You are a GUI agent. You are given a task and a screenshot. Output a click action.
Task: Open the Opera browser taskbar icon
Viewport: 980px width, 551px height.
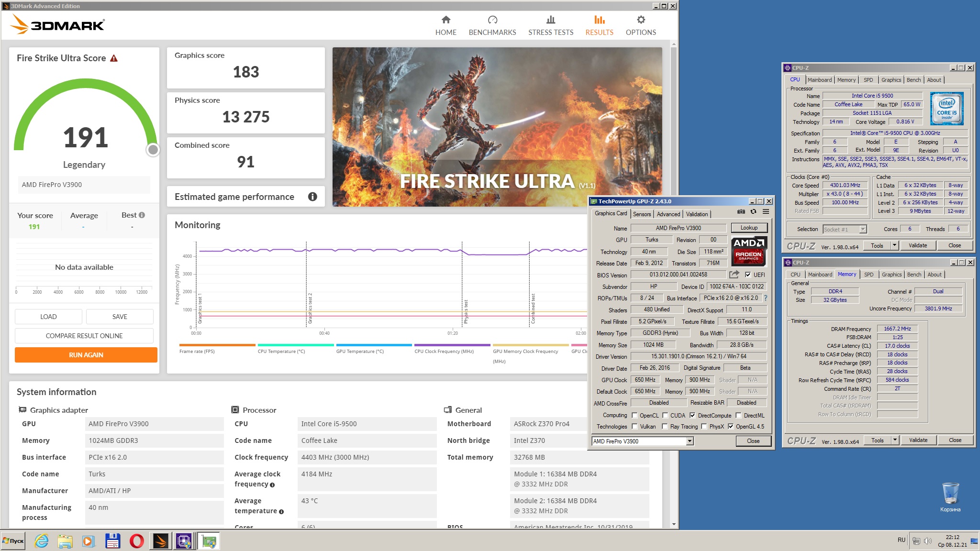[x=137, y=541]
